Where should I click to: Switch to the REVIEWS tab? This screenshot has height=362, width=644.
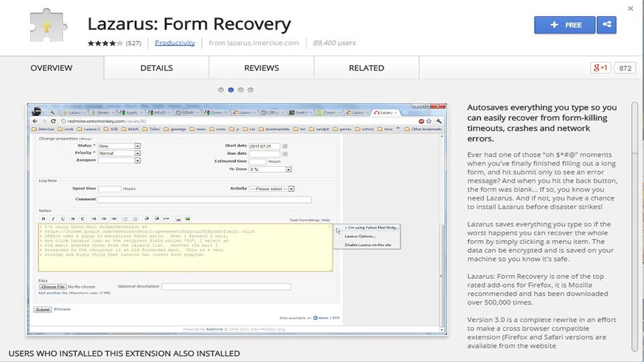click(x=262, y=68)
